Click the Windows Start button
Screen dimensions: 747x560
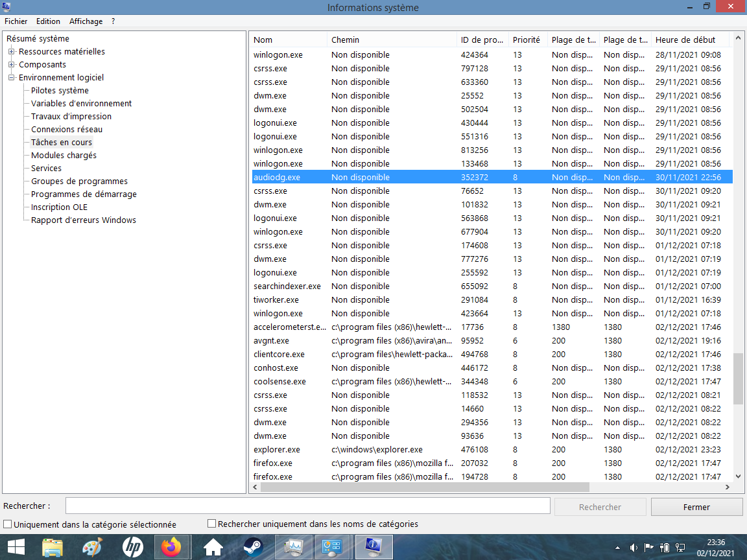pos(16,548)
